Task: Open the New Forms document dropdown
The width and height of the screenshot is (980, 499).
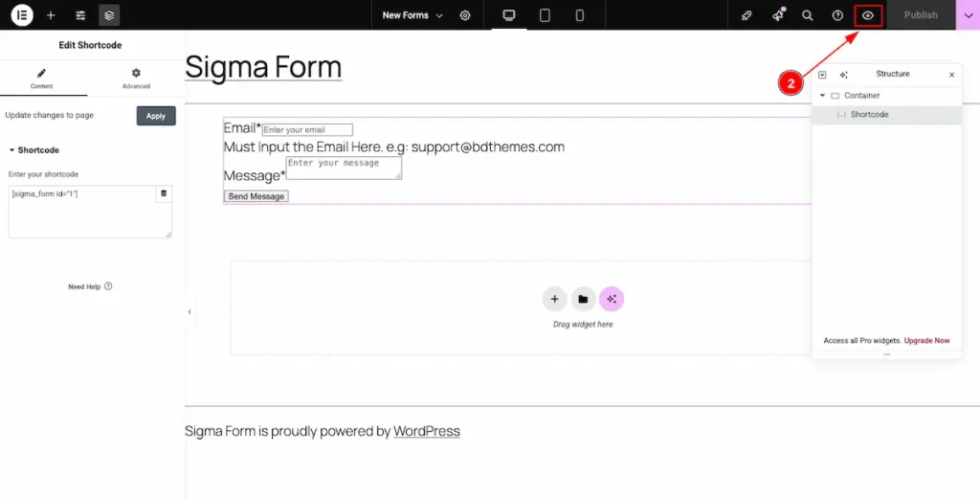Action: pos(412,15)
